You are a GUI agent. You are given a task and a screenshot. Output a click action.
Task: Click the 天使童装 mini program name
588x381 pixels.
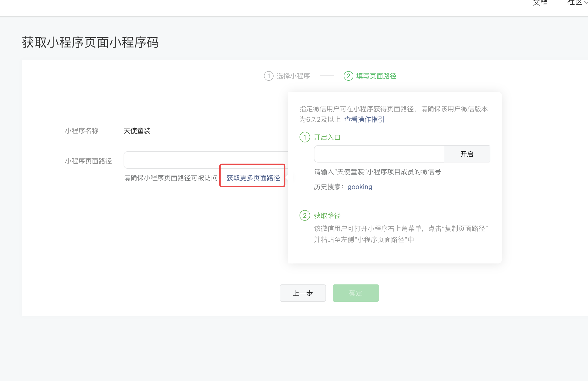pos(137,131)
